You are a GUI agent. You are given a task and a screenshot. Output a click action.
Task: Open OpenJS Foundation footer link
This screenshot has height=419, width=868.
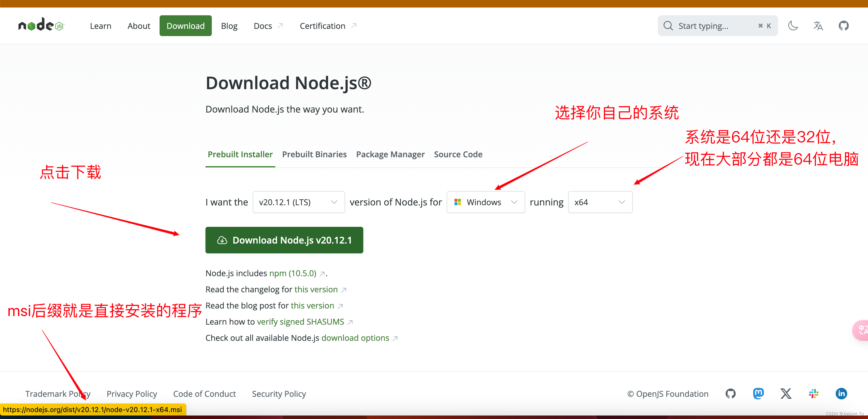click(x=668, y=394)
